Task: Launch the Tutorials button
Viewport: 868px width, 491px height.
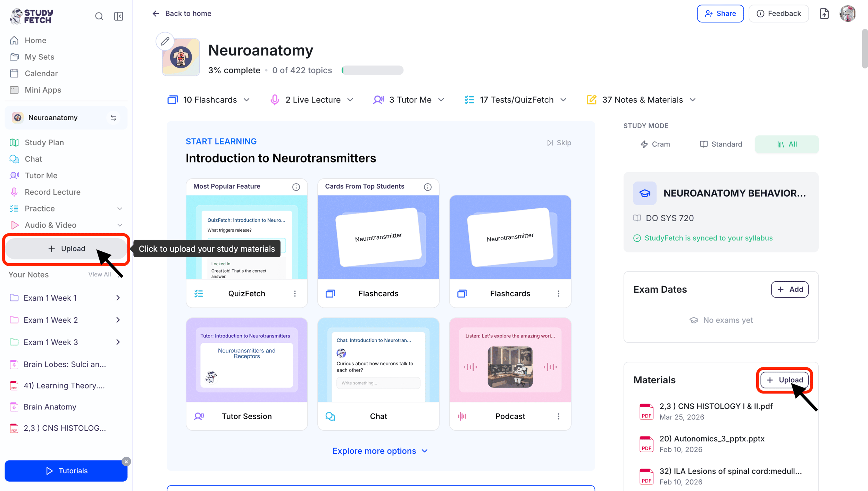Action: (66, 471)
